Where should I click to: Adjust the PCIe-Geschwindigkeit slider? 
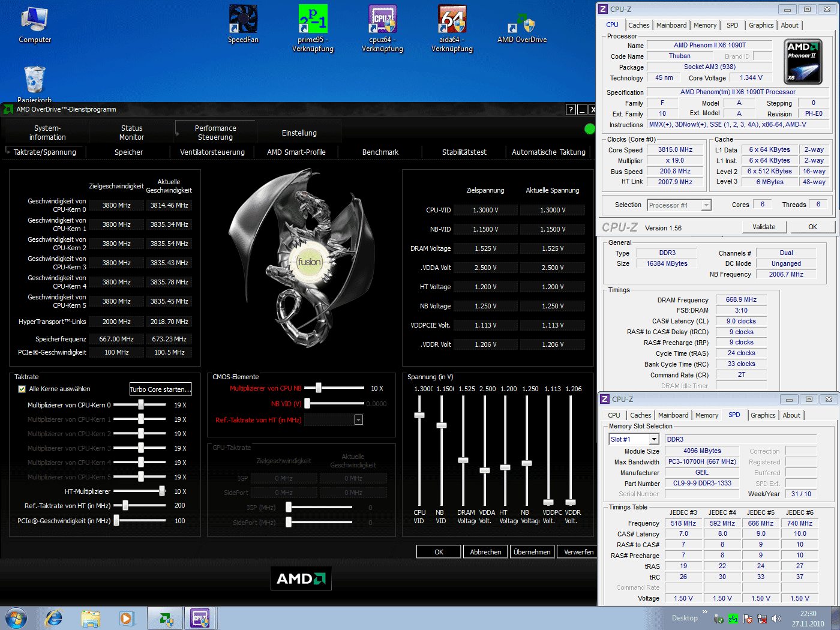click(x=117, y=521)
